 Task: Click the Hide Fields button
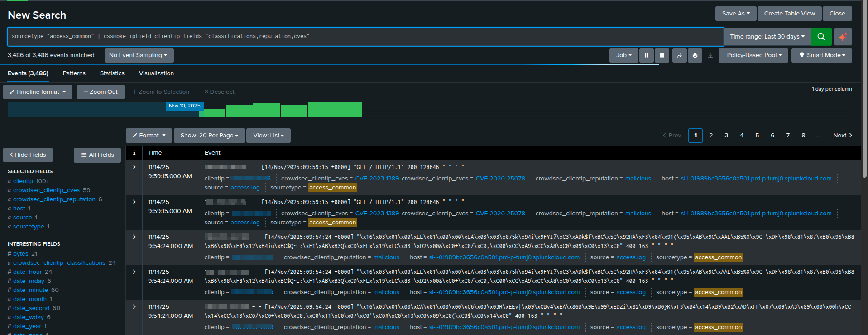click(x=28, y=155)
